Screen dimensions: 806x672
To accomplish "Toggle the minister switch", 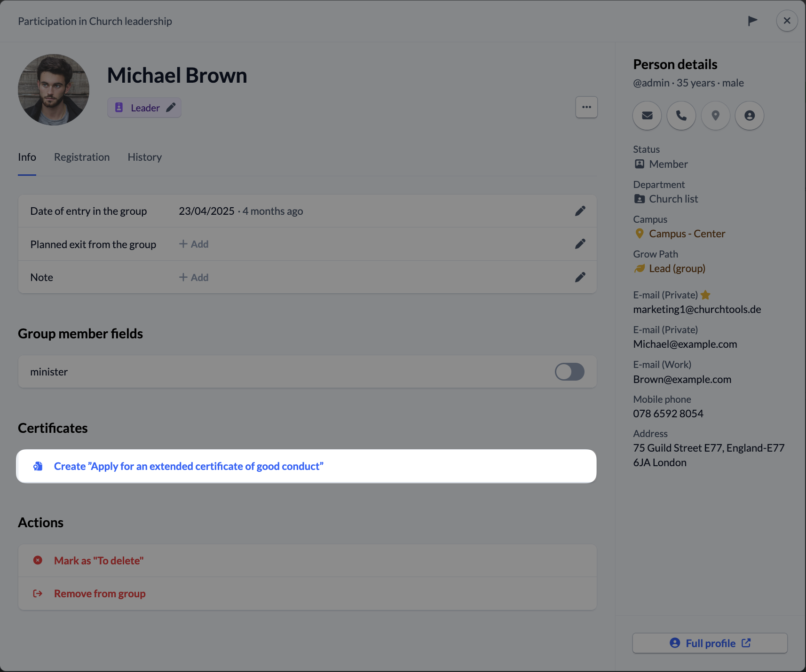I will pyautogui.click(x=569, y=372).
